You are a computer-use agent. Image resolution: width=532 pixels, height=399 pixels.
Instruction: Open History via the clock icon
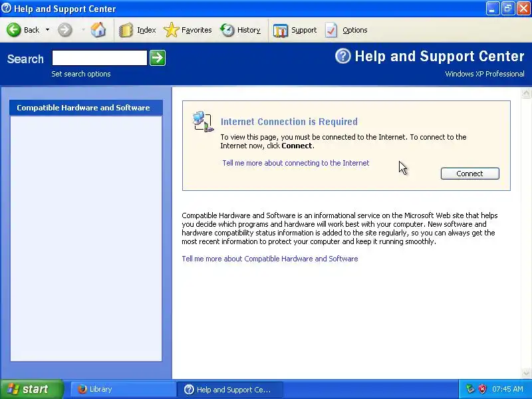pyautogui.click(x=227, y=30)
